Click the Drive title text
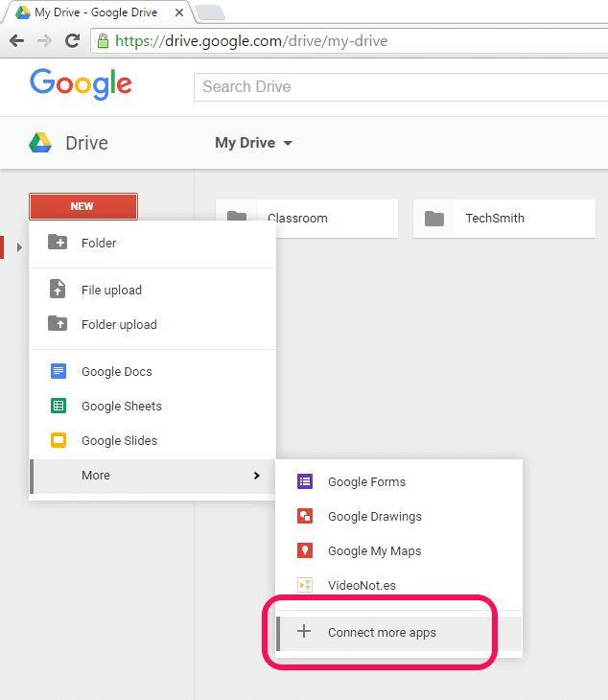 point(86,143)
